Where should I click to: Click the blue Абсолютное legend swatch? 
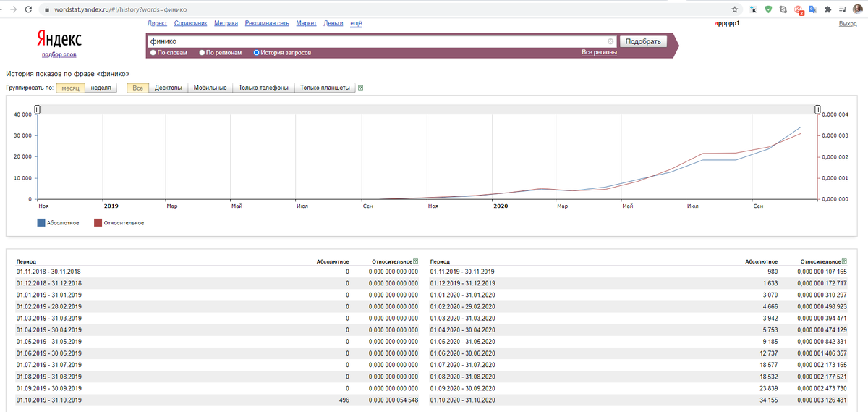[x=41, y=223]
